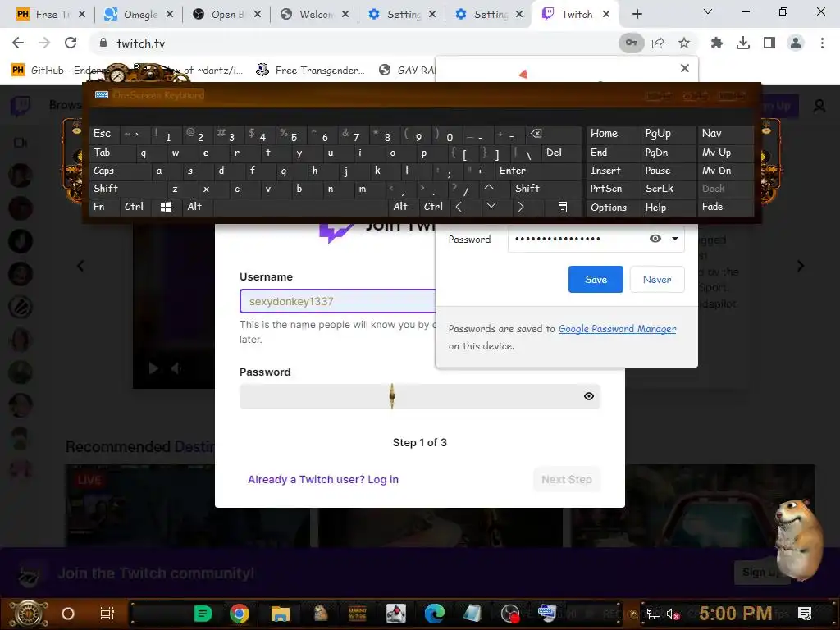Click the site lock icon beside twitch.tv
This screenshot has height=630, width=840.
coord(103,43)
